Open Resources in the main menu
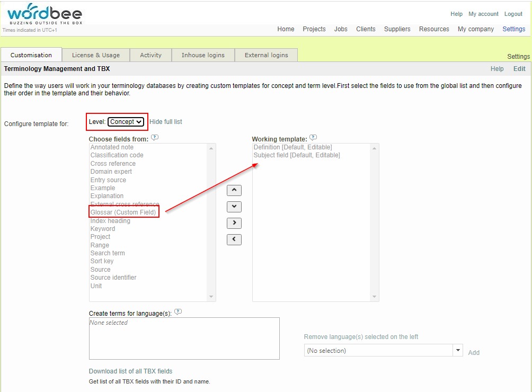Viewport: 532px width, 392px height. tap(434, 29)
